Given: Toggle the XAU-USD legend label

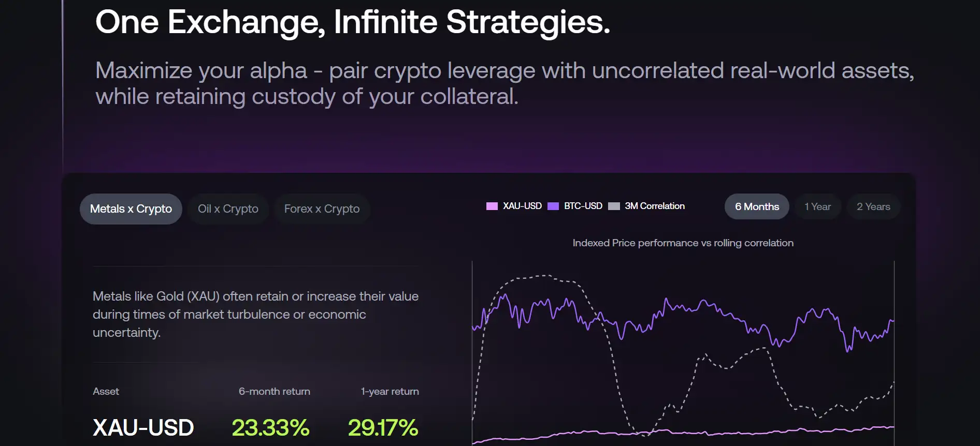Looking at the screenshot, I should [x=522, y=206].
